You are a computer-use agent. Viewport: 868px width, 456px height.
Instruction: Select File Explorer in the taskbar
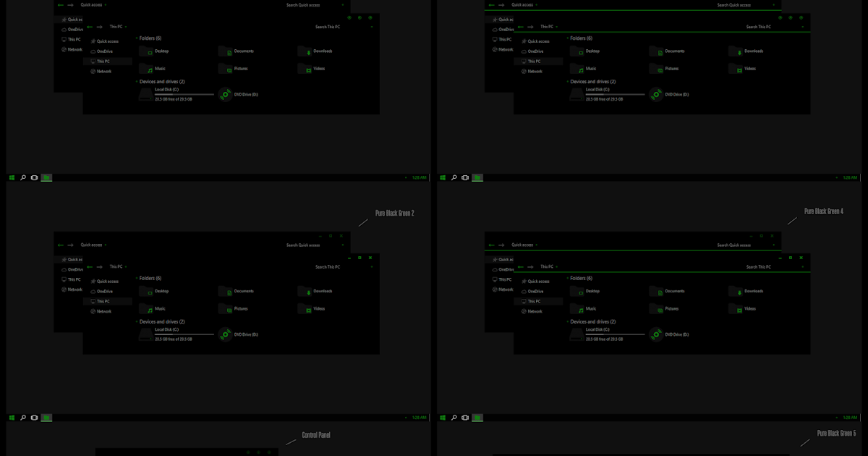[x=46, y=177]
